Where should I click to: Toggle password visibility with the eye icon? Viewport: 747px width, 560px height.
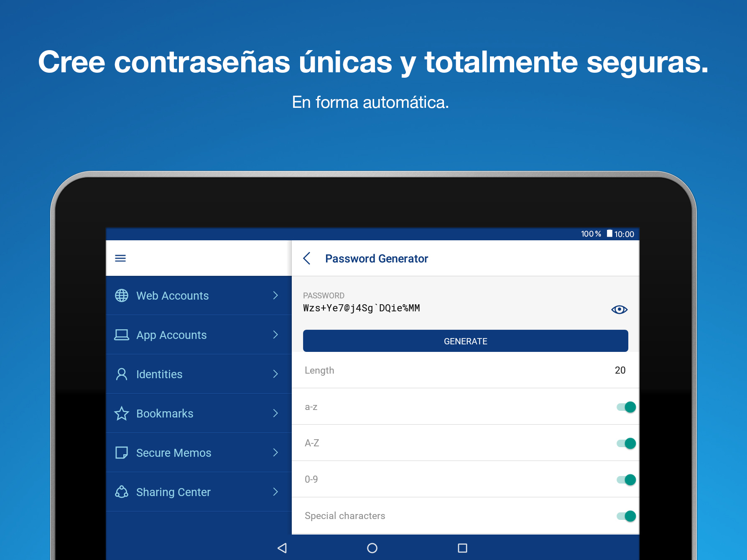tap(619, 310)
